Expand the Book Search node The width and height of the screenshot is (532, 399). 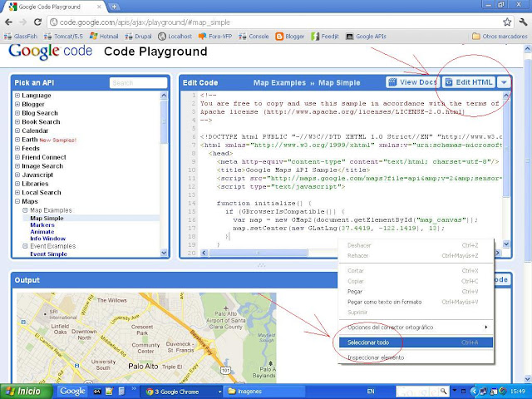point(17,122)
